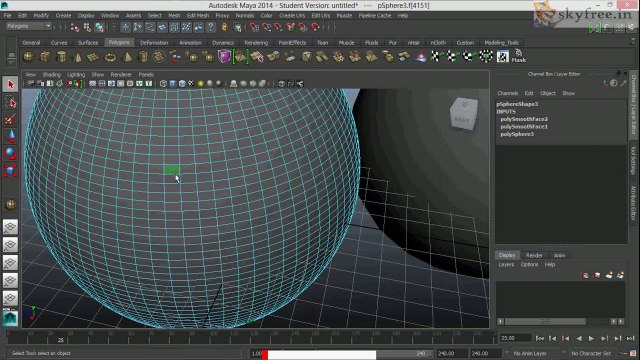Image resolution: width=640 pixels, height=360 pixels.
Task: Toggle the miscellaneous (?) selection mask
Action: [211, 27]
